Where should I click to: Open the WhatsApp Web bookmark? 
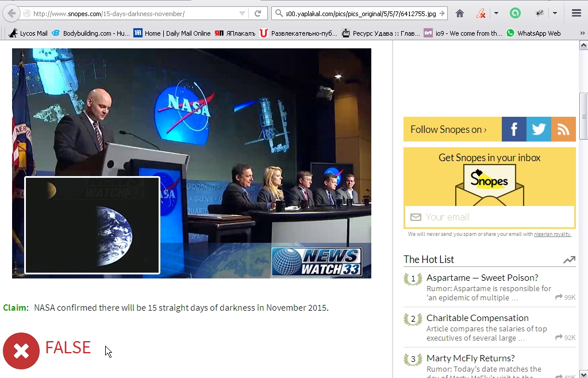pos(533,33)
